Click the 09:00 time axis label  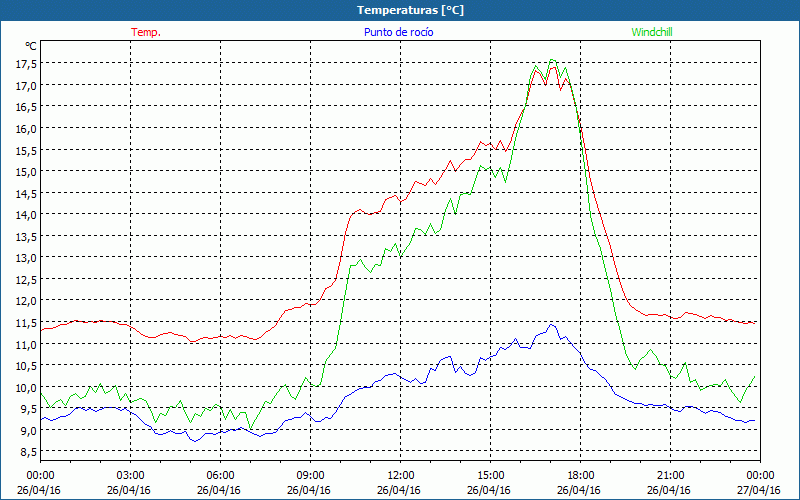[310, 475]
